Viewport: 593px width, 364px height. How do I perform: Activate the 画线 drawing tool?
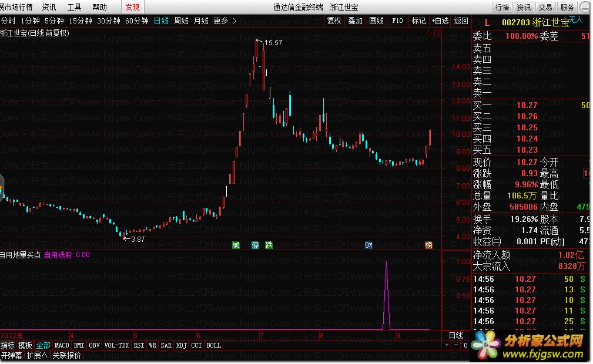376,21
